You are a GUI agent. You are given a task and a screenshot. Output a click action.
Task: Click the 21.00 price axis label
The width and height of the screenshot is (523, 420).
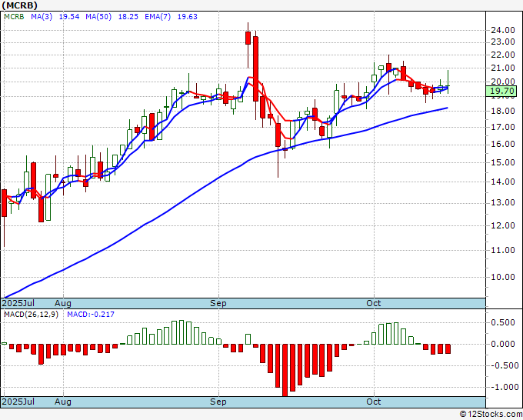[x=503, y=68]
